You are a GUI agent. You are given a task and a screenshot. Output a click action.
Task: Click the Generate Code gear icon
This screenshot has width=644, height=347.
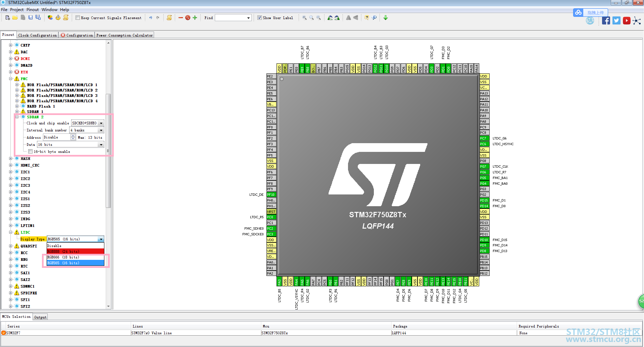point(58,17)
